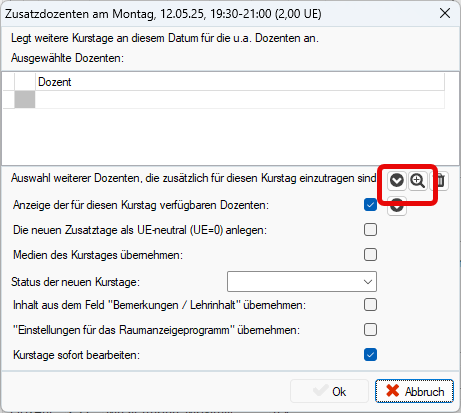Click the 'Dozent' column header

pos(240,82)
